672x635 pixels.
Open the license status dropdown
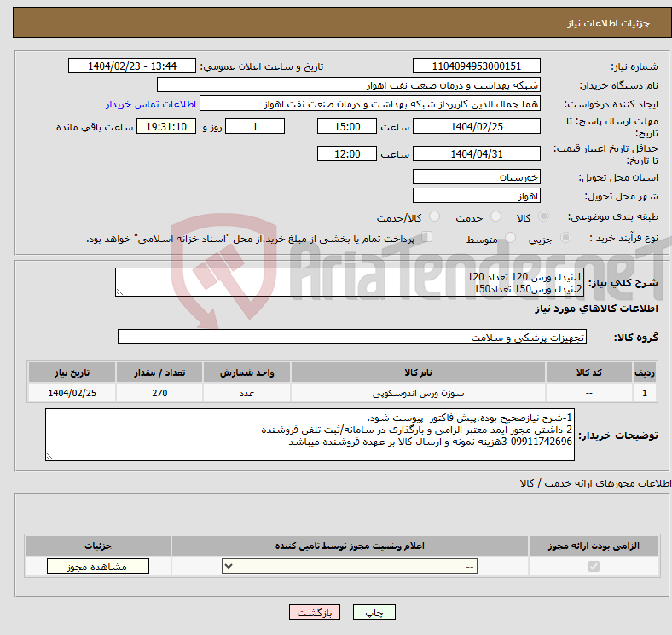pyautogui.click(x=350, y=567)
